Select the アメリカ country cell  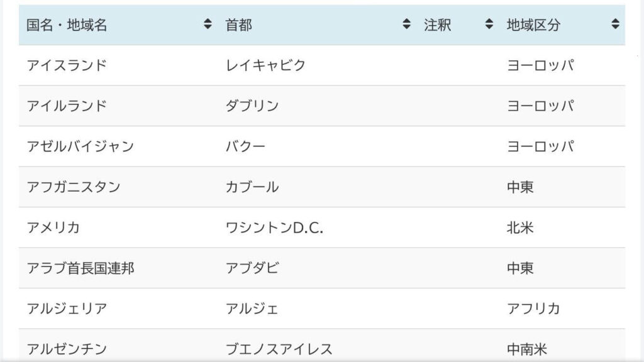(x=53, y=228)
